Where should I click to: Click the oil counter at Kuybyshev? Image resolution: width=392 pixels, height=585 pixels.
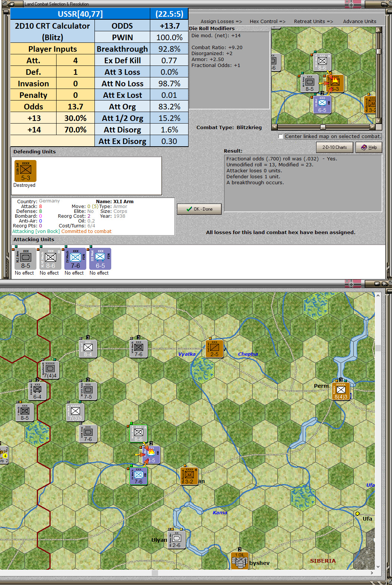point(240,560)
